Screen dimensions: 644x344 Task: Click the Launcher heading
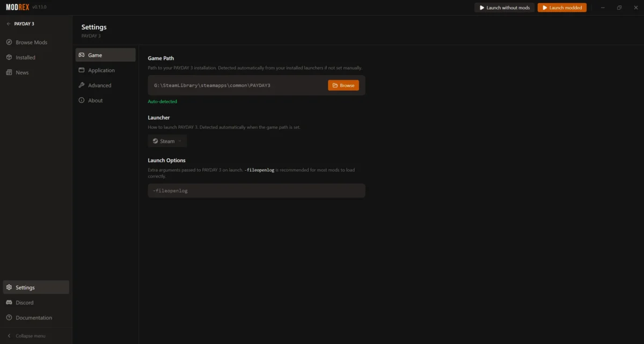tap(159, 117)
